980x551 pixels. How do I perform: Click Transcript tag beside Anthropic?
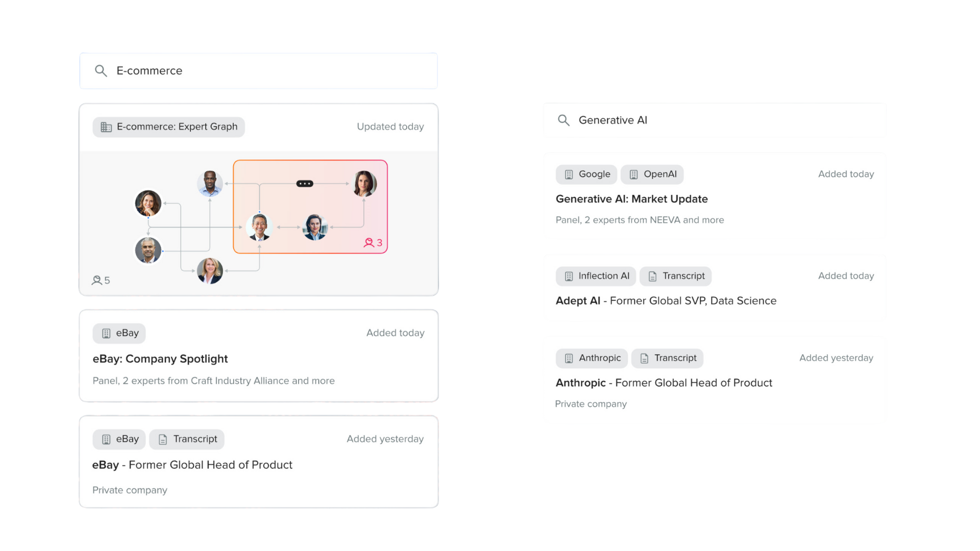tap(667, 358)
